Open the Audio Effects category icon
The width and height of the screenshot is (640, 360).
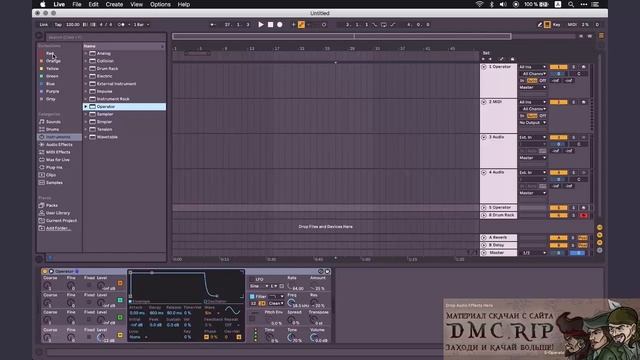click(42, 144)
